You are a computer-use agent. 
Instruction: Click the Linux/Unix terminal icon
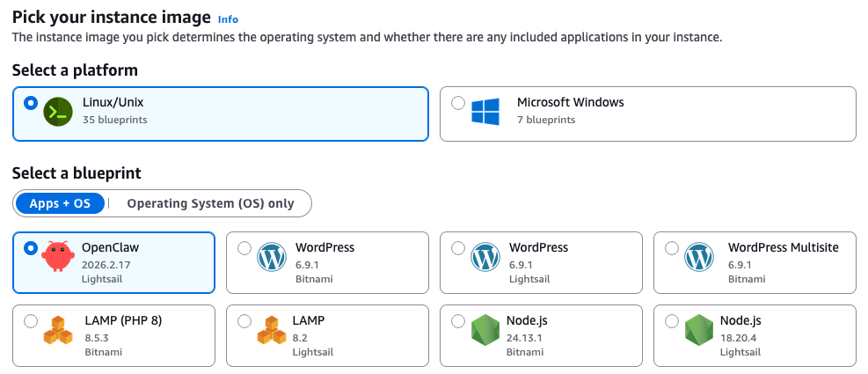[x=59, y=111]
